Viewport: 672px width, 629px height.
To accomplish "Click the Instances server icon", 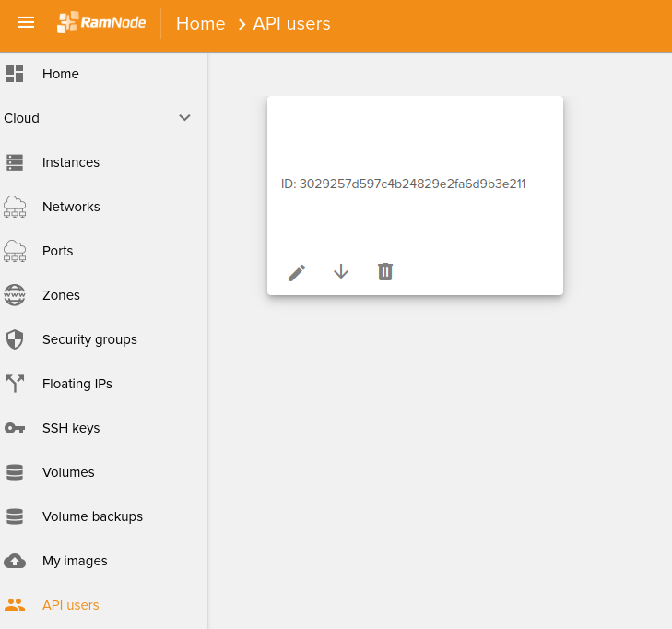I will pos(15,162).
